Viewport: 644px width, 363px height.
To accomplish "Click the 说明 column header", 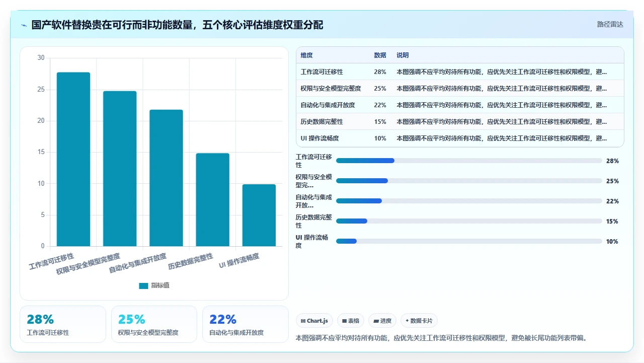I will click(403, 55).
